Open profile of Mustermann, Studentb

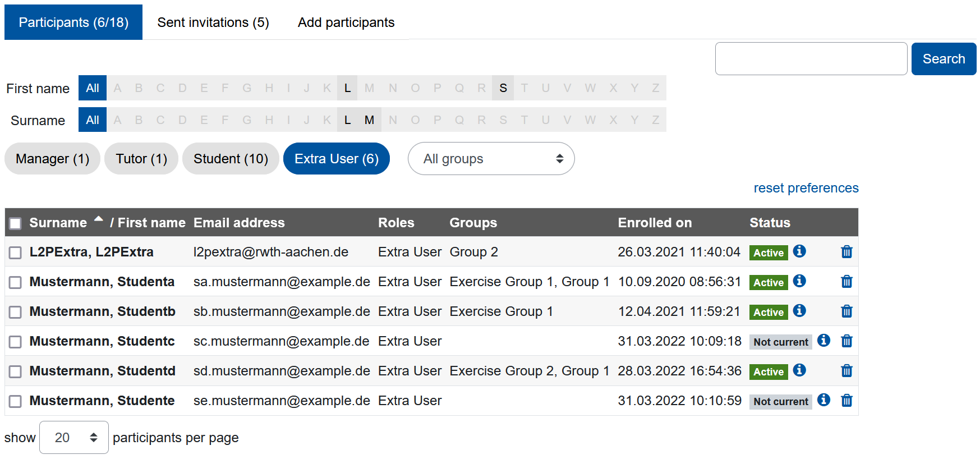pyautogui.click(x=103, y=311)
